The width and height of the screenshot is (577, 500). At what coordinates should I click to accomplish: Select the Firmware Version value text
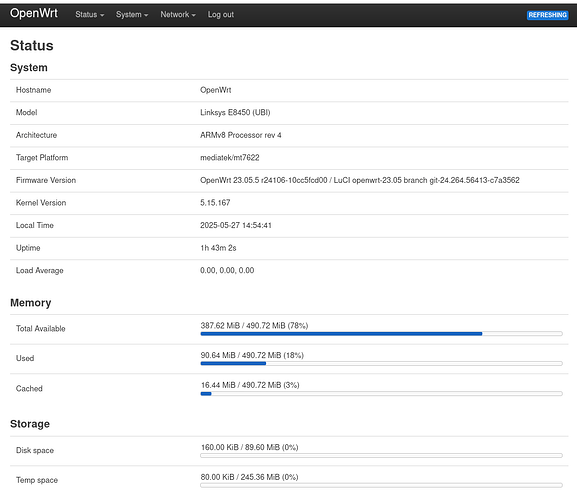(x=360, y=180)
